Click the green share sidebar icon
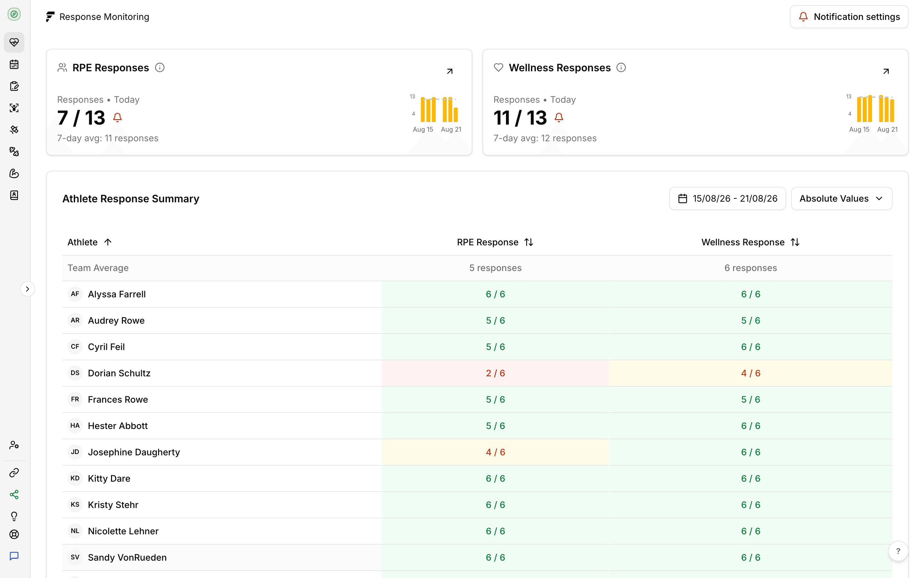This screenshot has height=578, width=924. click(x=14, y=495)
